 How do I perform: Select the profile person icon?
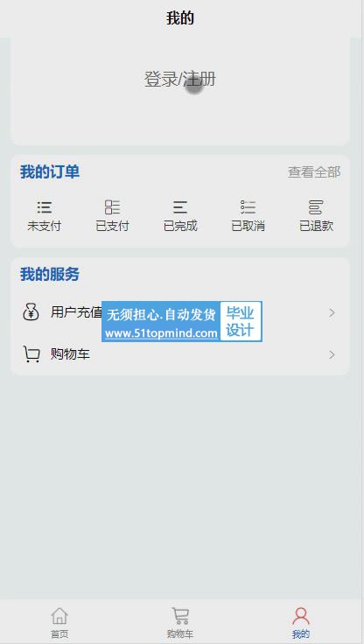click(301, 616)
